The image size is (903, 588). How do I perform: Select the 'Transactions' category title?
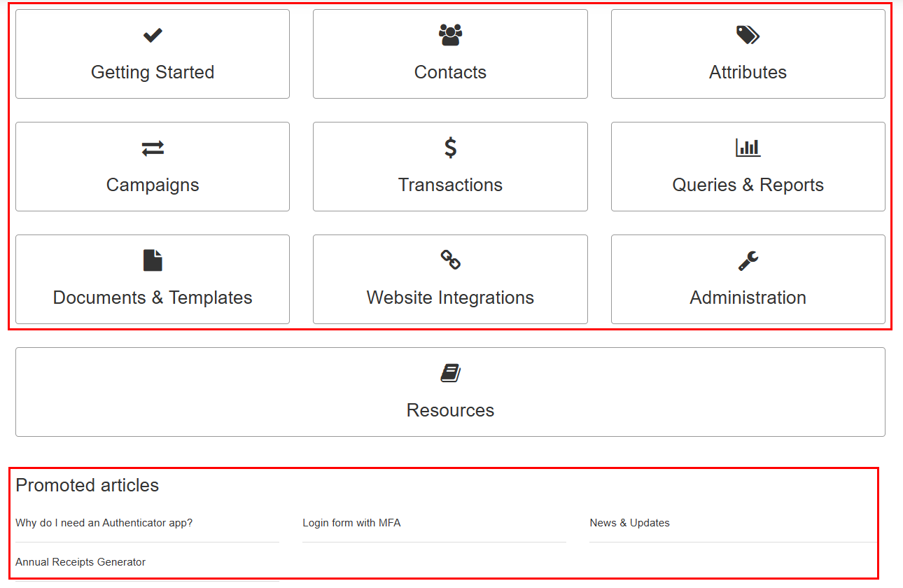point(450,185)
